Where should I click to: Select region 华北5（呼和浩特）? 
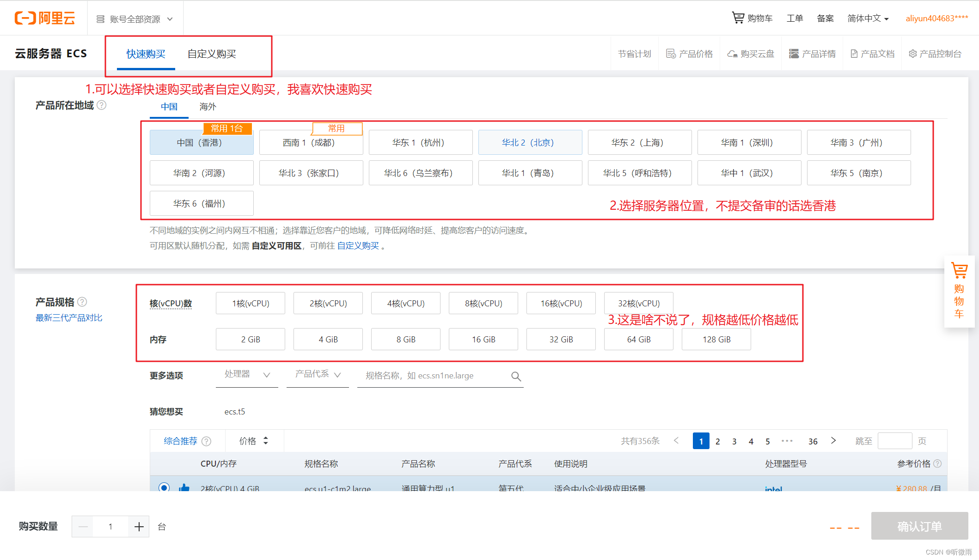pos(640,173)
